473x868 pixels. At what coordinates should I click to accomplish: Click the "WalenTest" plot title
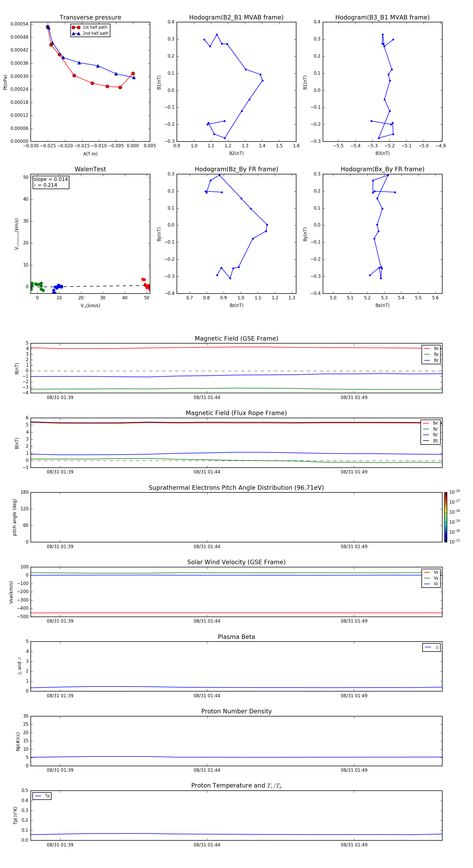(90, 169)
